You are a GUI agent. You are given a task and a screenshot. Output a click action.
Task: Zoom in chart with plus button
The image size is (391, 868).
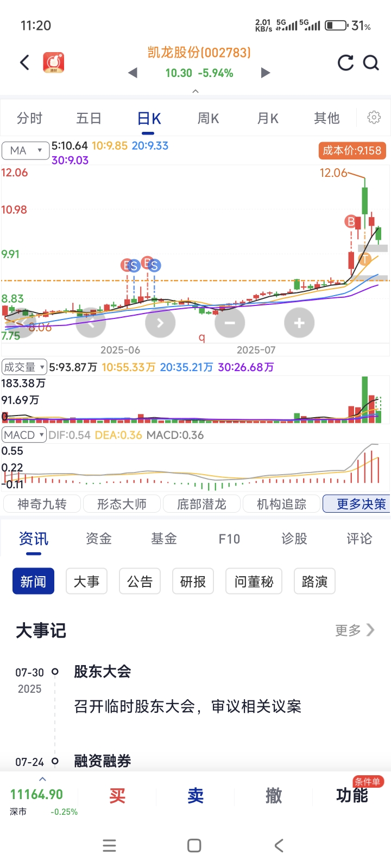click(x=299, y=323)
